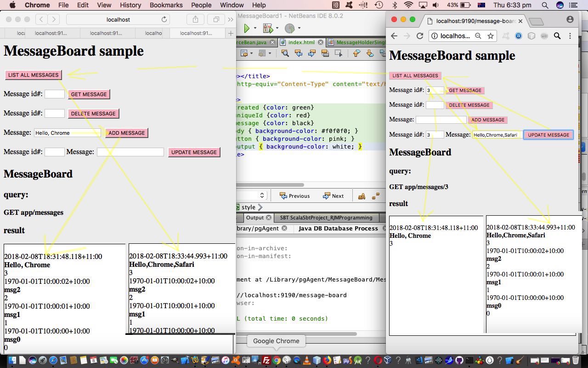Open Chrome's three-dot menu
The width and height of the screenshot is (588, 368).
pyautogui.click(x=570, y=36)
